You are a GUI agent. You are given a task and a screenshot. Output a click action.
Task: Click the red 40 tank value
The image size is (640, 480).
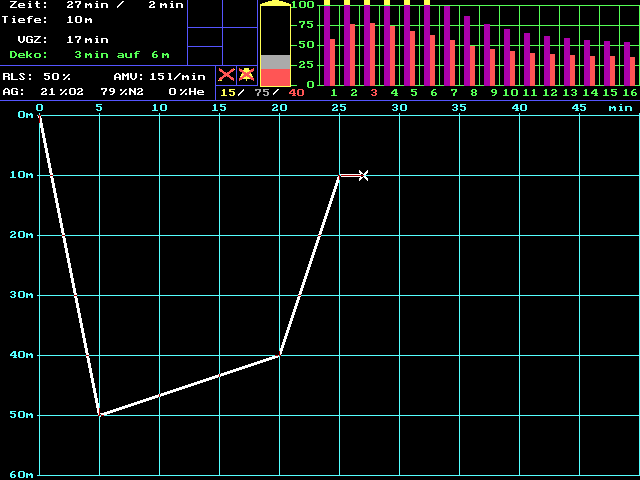pyautogui.click(x=296, y=92)
